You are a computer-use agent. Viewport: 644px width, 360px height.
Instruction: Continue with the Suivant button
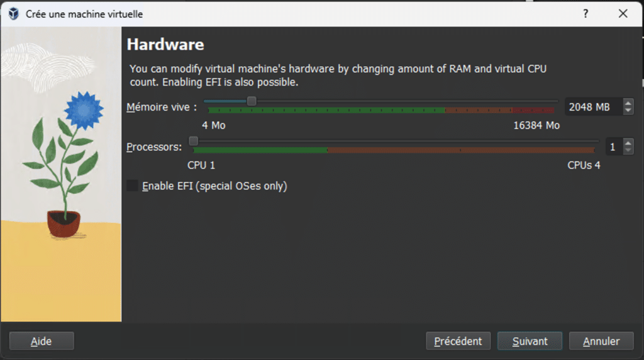click(530, 341)
